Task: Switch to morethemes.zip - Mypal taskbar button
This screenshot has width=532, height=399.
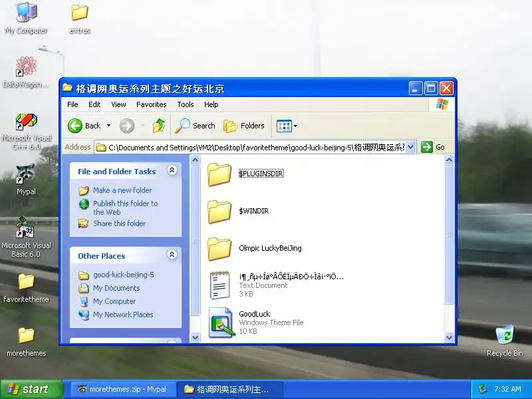Action: (122, 389)
